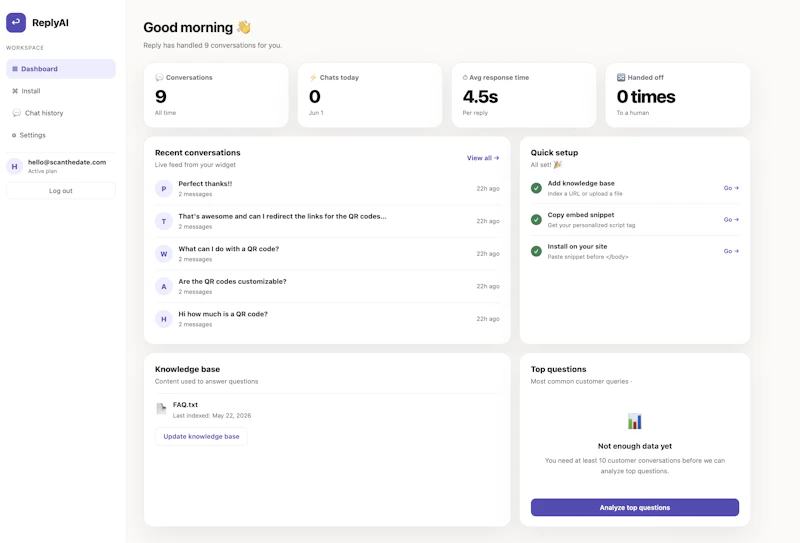The height and width of the screenshot is (543, 800).
Task: Click the P avatar in recent conversations
Action: (x=164, y=189)
